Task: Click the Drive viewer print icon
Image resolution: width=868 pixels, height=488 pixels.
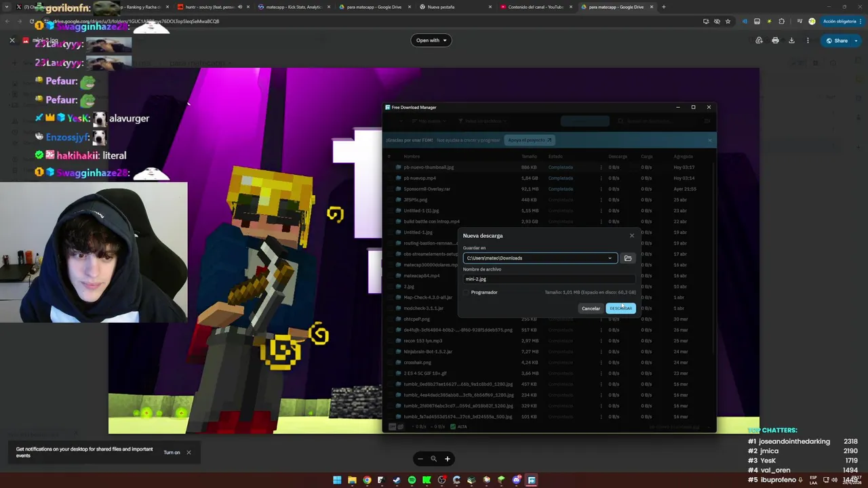Action: pos(775,41)
